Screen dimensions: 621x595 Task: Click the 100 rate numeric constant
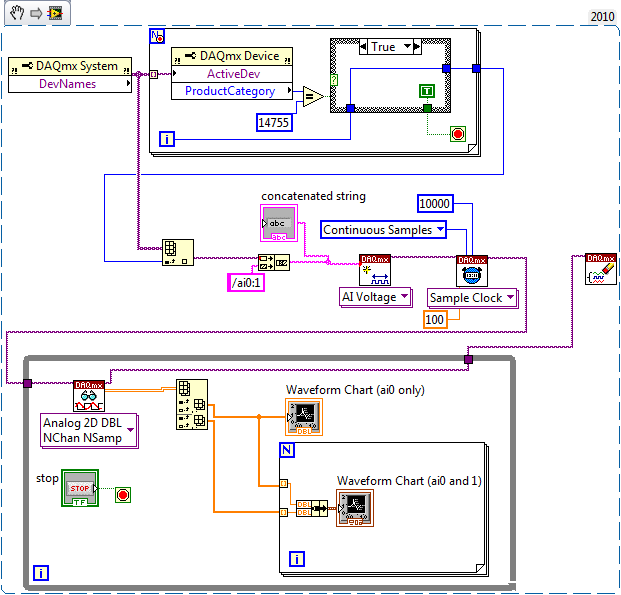coord(435,320)
